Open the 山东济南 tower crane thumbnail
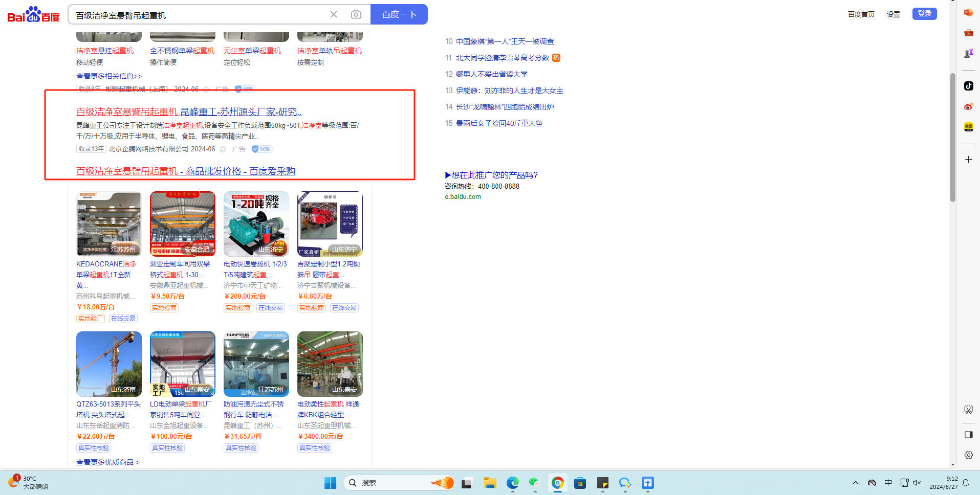This screenshot has width=980, height=495. pos(109,364)
